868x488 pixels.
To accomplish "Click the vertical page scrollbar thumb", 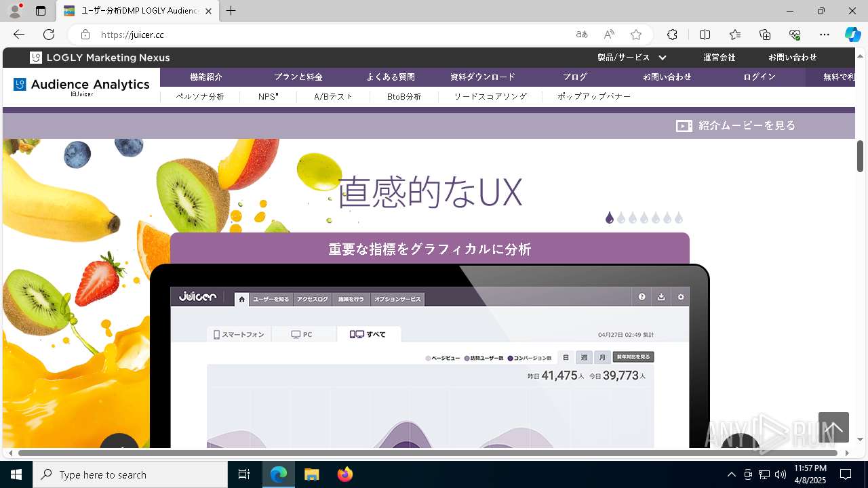I will [861, 156].
